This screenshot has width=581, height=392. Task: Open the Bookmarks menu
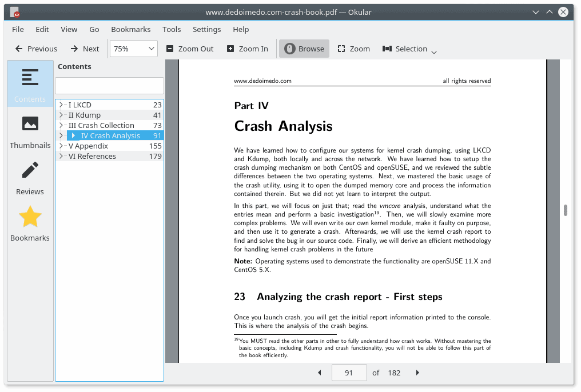(131, 29)
